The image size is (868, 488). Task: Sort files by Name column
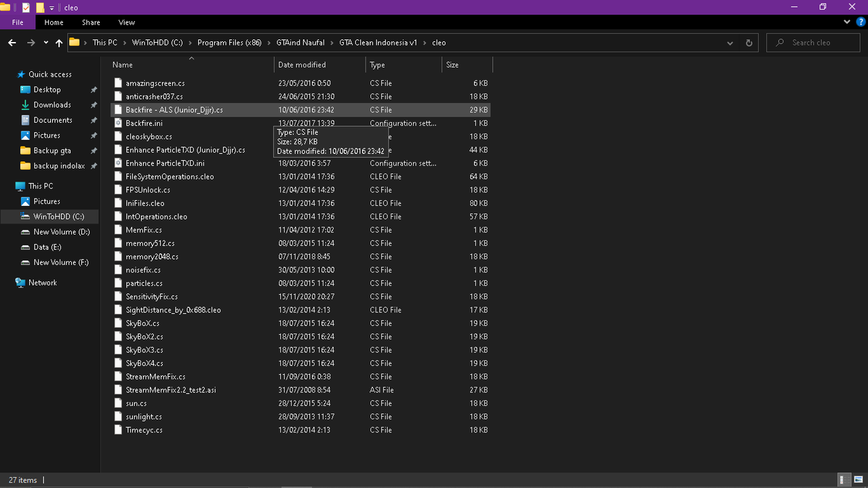[191, 65]
